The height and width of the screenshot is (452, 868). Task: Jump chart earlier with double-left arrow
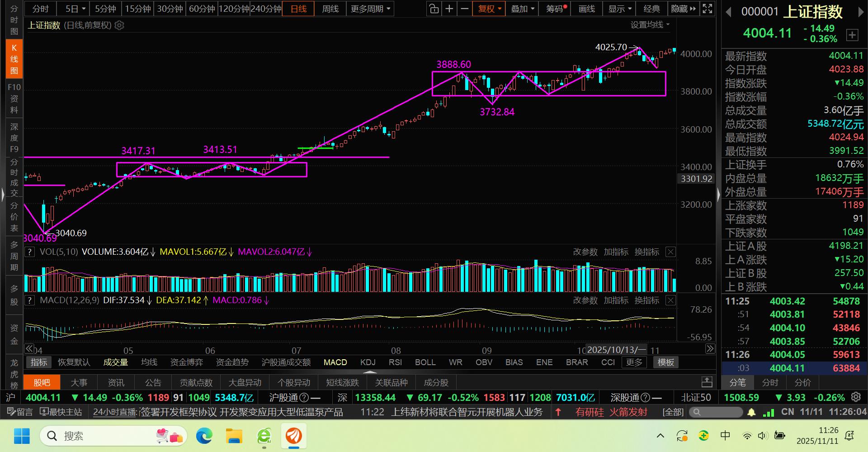29,348
